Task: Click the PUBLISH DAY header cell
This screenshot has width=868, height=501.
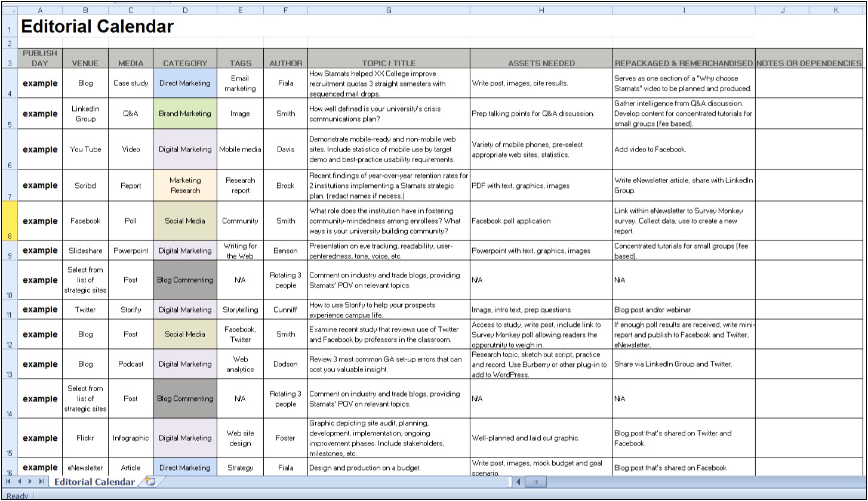Action: point(40,58)
